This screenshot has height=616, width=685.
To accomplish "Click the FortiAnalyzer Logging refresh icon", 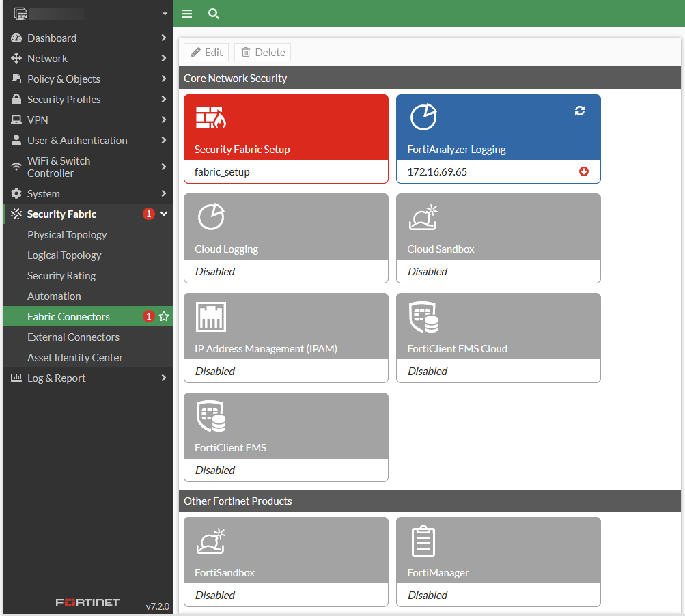I will click(580, 111).
